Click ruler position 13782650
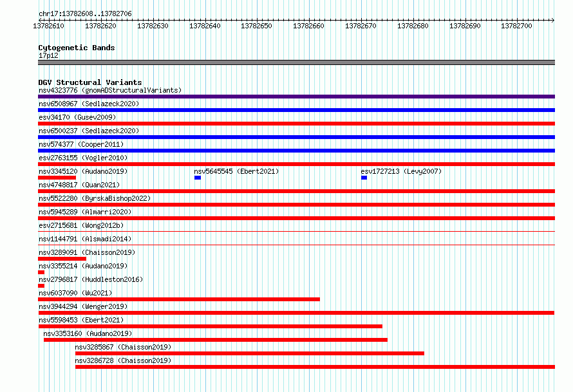The image size is (573, 392). coord(256,26)
